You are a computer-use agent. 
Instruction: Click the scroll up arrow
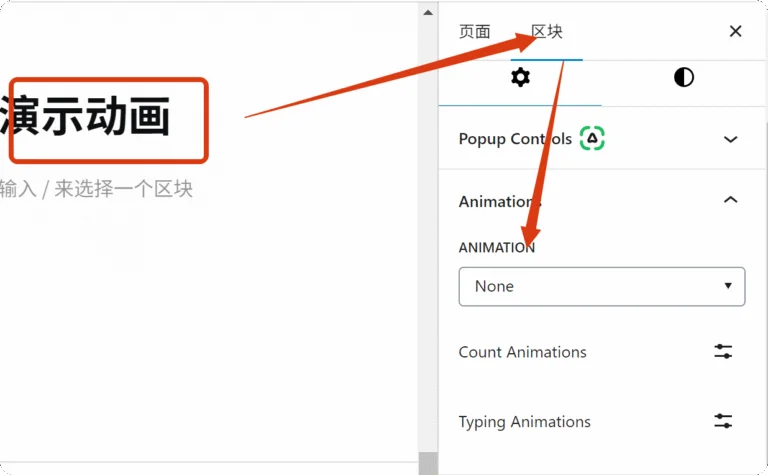click(x=428, y=13)
